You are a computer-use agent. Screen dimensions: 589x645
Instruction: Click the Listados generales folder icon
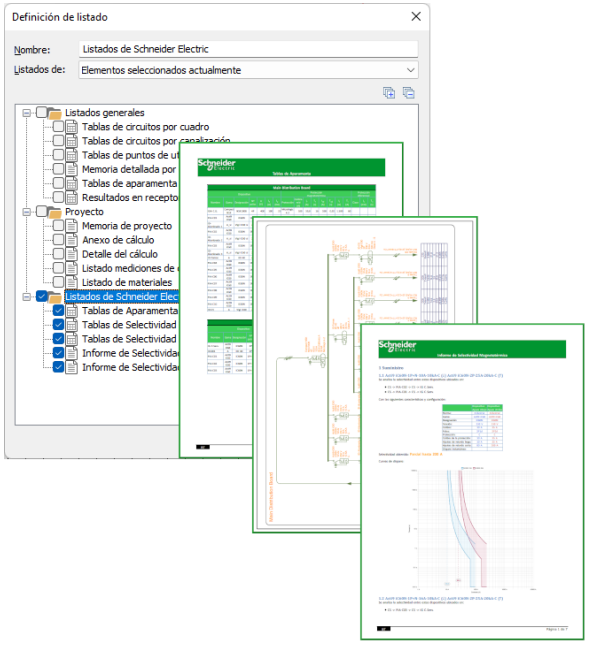[54, 113]
